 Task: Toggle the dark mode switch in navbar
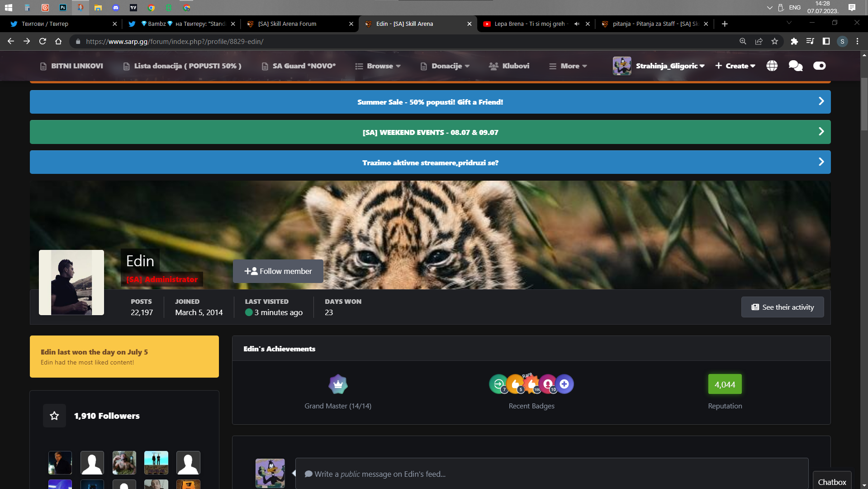tap(819, 66)
